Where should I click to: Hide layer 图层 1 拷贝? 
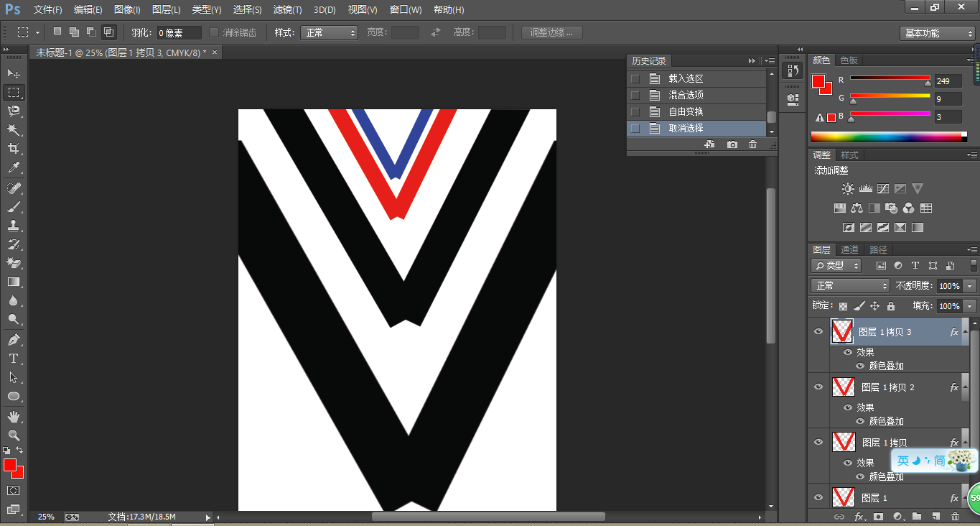click(x=818, y=442)
